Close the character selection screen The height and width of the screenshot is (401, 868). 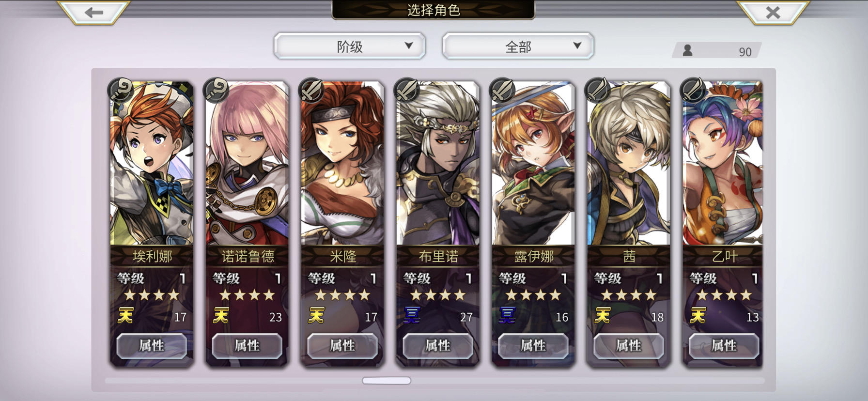coord(773,12)
